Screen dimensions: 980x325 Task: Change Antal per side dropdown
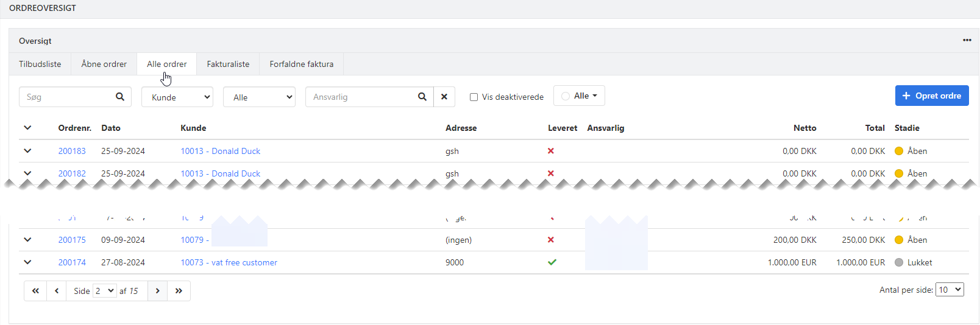[x=950, y=290]
